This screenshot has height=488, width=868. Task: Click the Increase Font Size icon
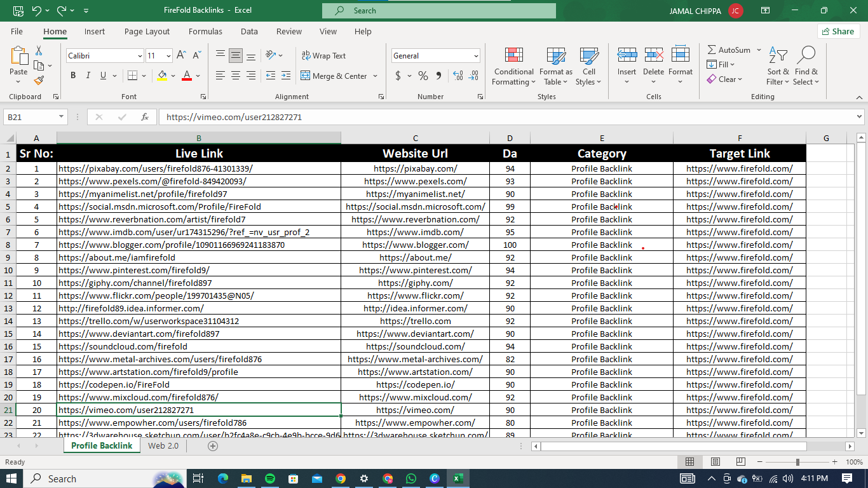click(181, 56)
